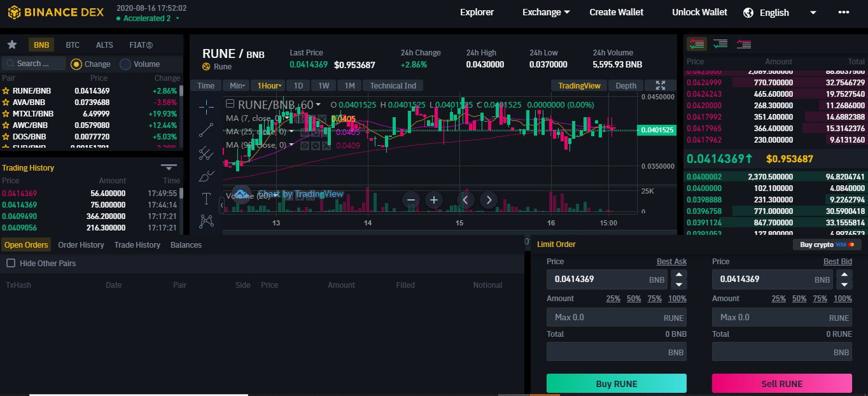
Task: Click the pair search field
Action: tap(34, 64)
